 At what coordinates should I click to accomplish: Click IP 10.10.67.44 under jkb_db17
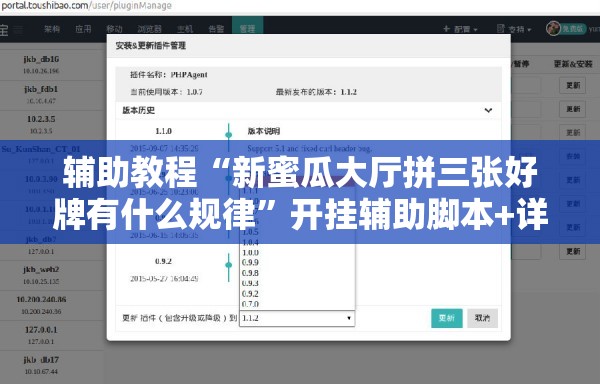point(41,372)
